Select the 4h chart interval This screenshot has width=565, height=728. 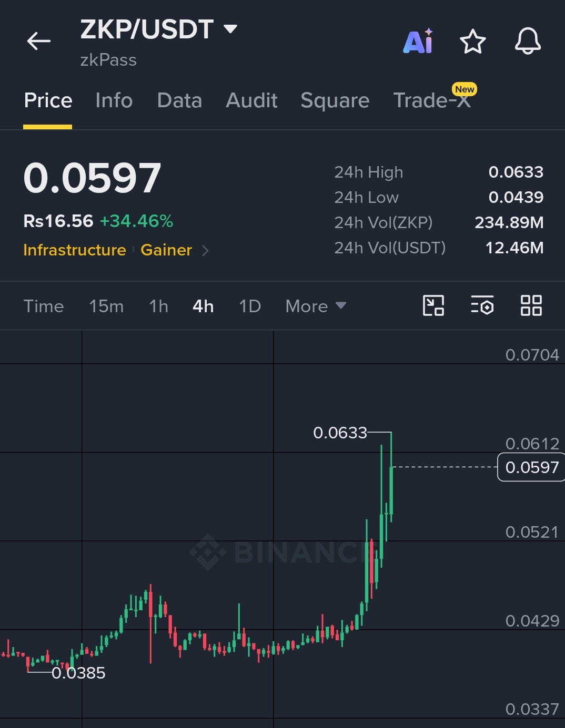(203, 306)
